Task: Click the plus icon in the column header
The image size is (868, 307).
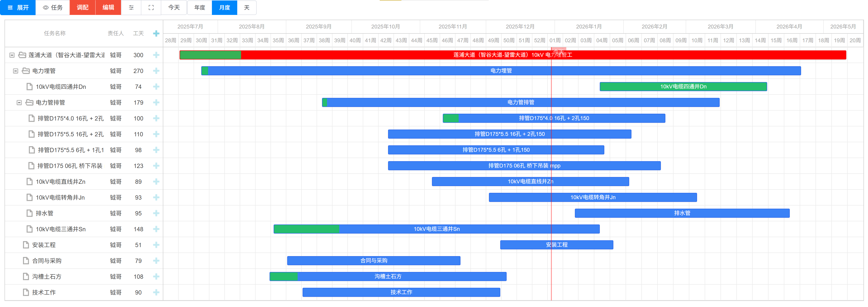Action: [x=156, y=33]
